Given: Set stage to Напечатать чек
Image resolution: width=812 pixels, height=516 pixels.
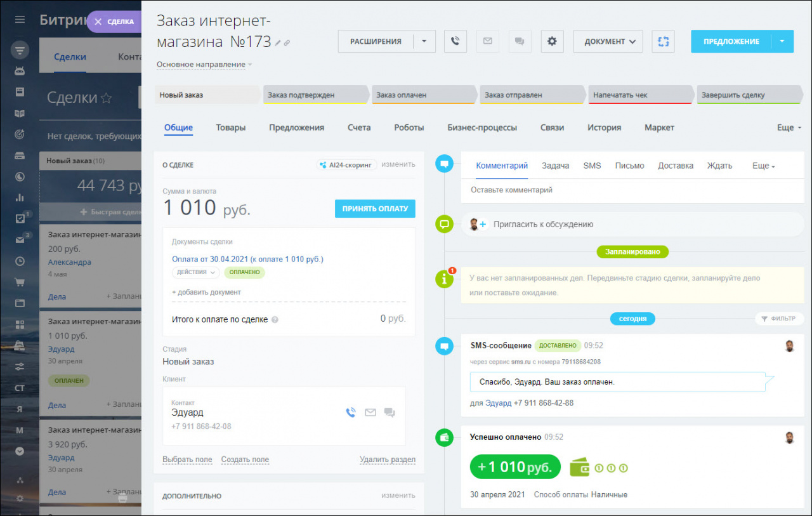Looking at the screenshot, I should (x=641, y=95).
